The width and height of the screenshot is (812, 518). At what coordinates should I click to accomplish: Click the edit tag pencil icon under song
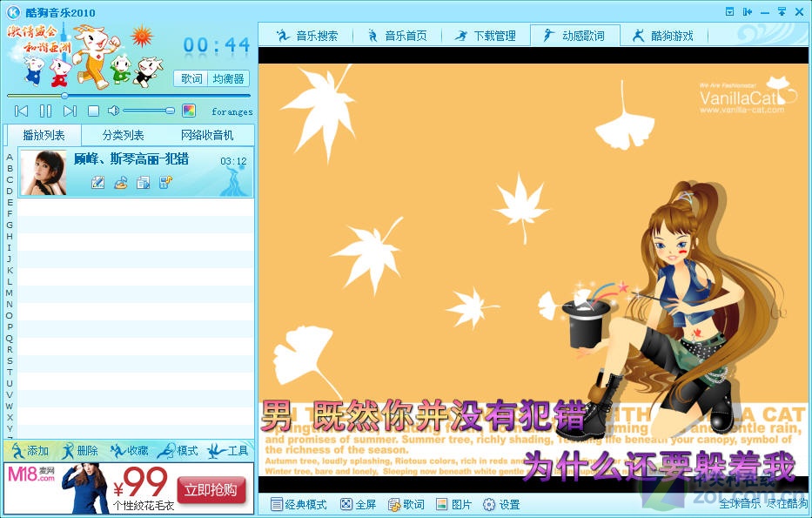tap(97, 182)
